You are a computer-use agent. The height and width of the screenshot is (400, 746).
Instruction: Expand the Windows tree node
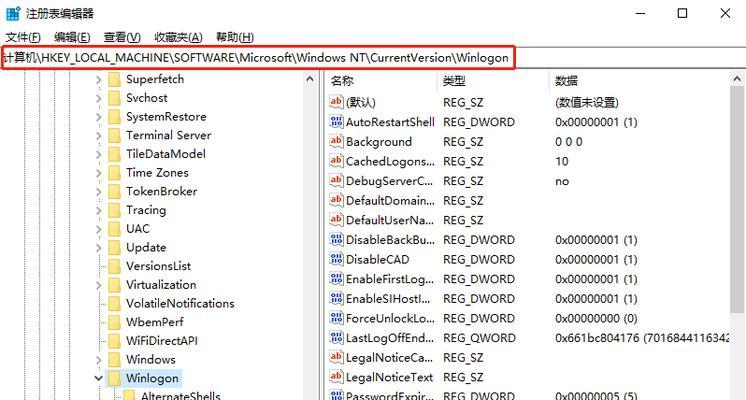click(x=98, y=360)
